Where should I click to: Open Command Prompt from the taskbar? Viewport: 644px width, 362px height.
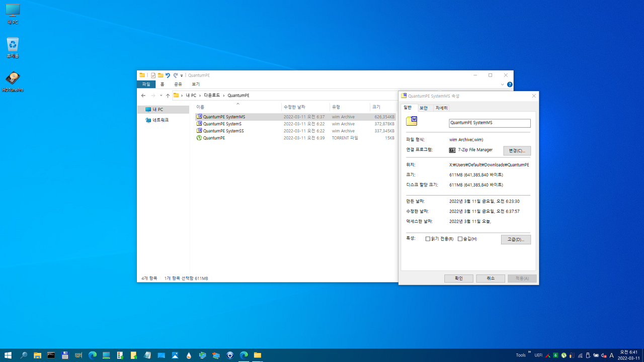[x=51, y=355]
